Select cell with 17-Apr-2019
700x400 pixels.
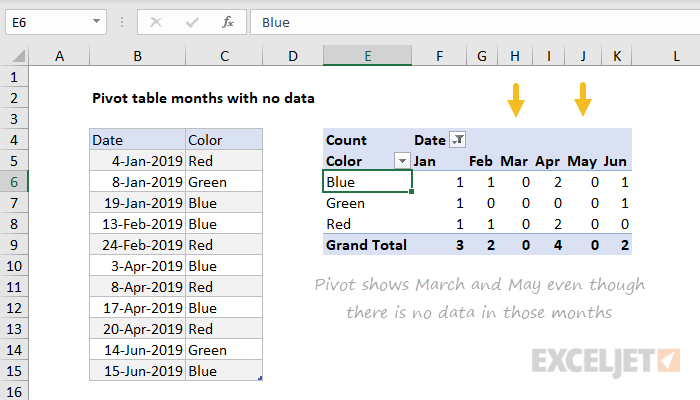pos(138,308)
